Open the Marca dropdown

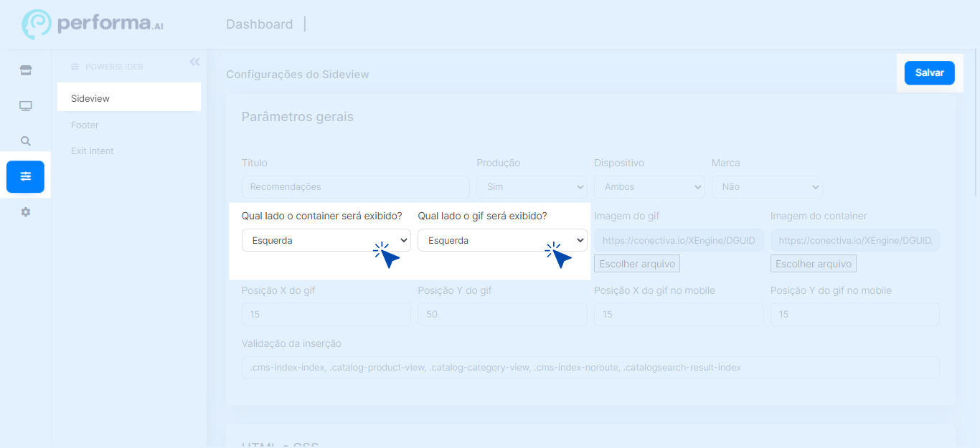point(767,187)
